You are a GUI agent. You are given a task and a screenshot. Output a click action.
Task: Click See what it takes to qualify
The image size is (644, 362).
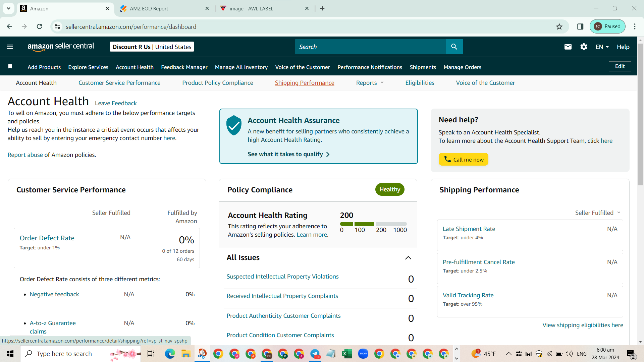coord(288,154)
